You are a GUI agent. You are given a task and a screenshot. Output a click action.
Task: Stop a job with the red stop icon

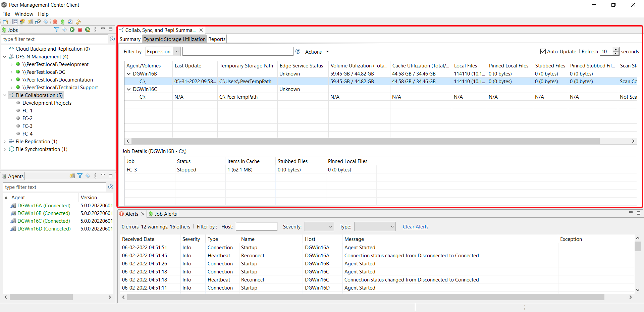click(80, 30)
